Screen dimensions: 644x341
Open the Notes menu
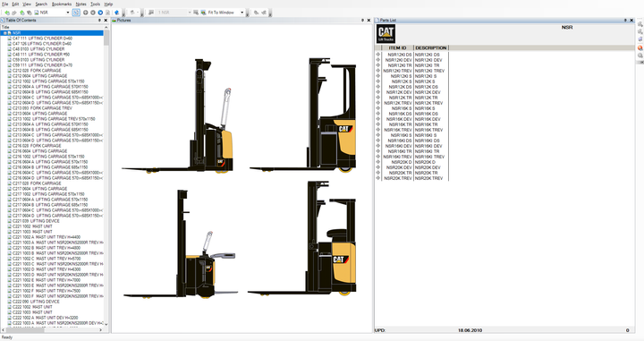pos(80,4)
